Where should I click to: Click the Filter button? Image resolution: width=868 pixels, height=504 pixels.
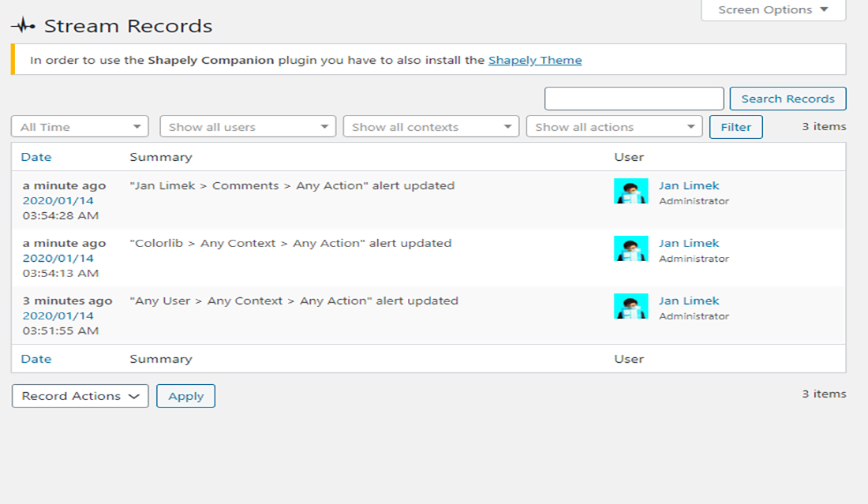(x=735, y=127)
